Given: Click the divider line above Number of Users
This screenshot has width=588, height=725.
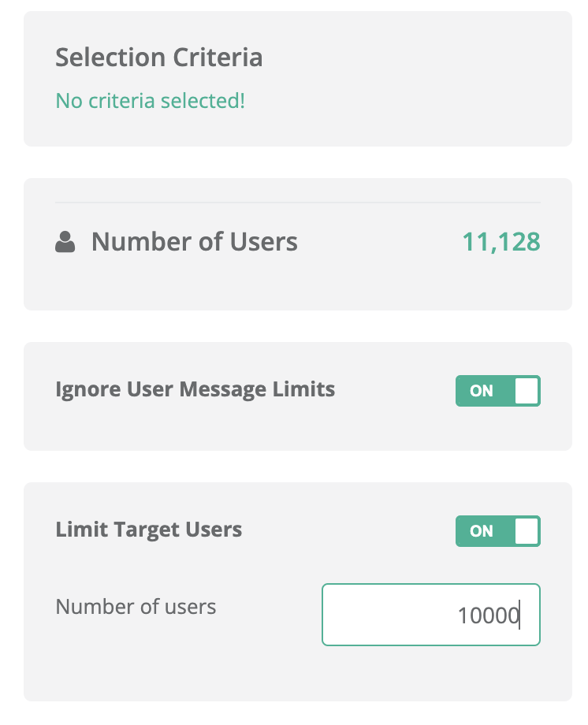Looking at the screenshot, I should tap(298, 203).
